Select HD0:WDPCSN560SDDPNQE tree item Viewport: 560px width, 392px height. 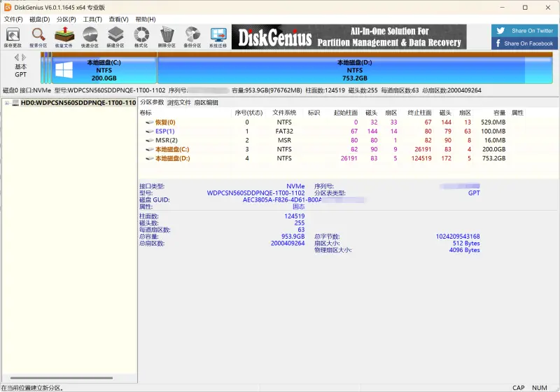click(78, 103)
